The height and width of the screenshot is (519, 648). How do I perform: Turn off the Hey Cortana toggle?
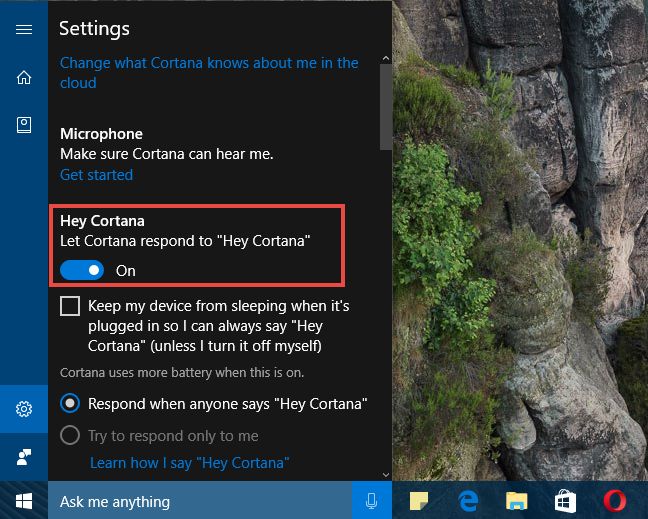coord(82,270)
